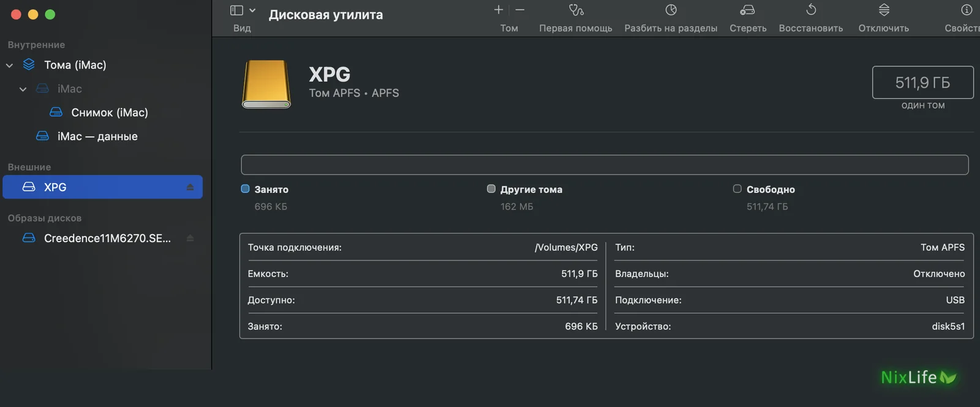Click the Восстановить toolbar label
Image resolution: width=980 pixels, height=407 pixels.
811,28
